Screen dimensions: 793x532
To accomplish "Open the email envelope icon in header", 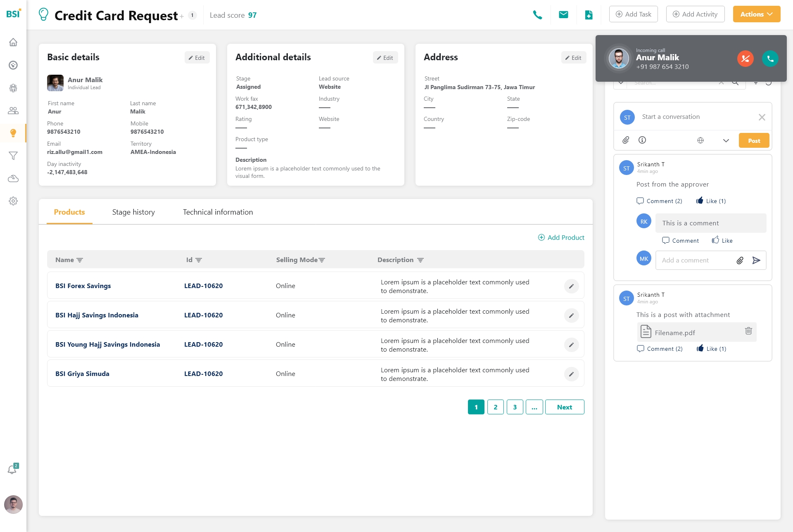I will coord(563,15).
